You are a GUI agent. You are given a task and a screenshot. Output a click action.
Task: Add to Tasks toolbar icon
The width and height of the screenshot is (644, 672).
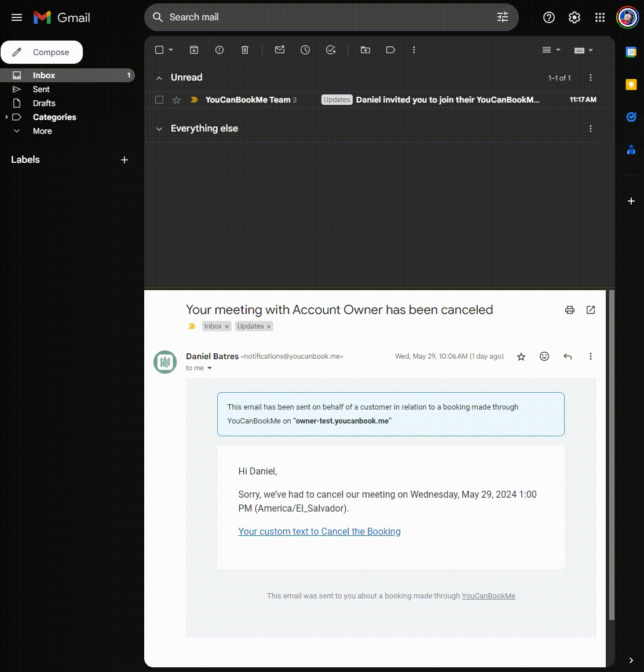(331, 50)
